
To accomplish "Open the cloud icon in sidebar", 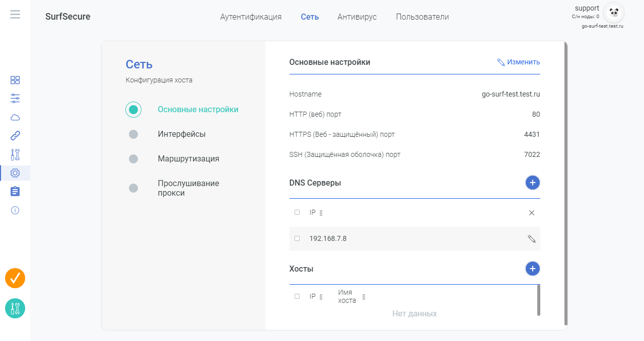I will [15, 118].
